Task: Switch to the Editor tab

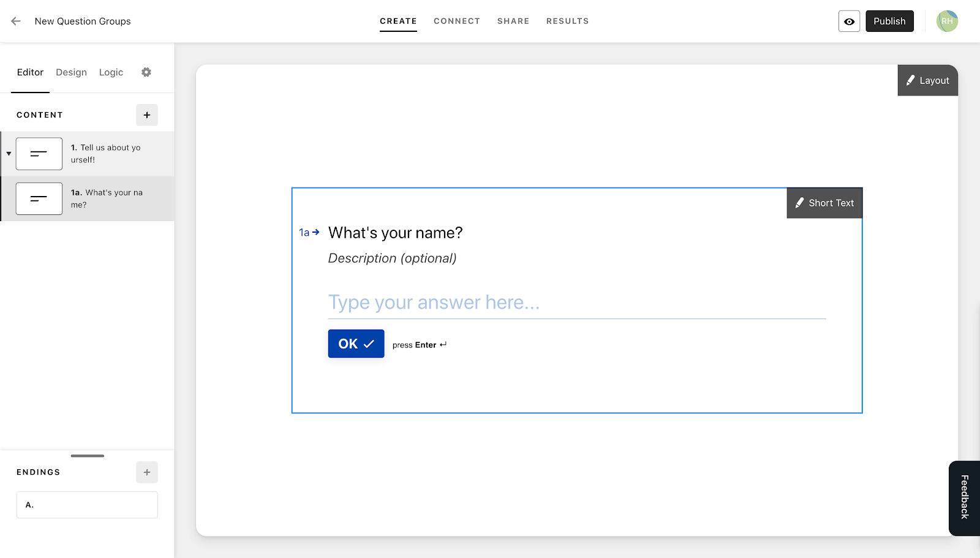Action: [30, 72]
